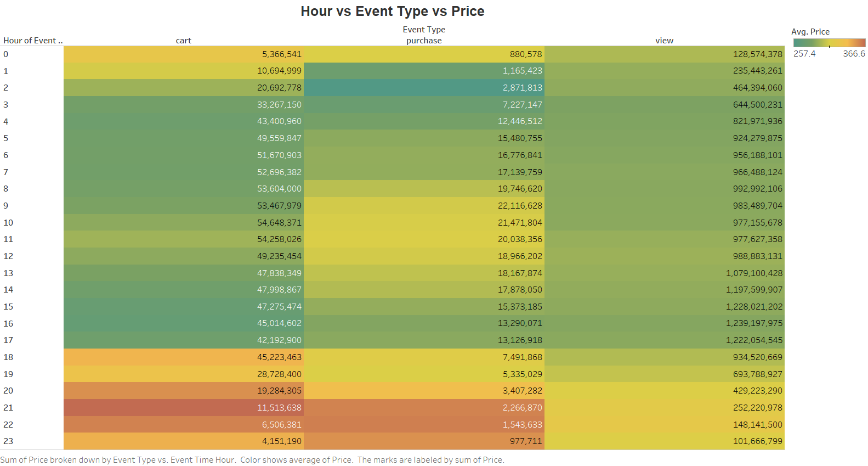
Task: Select view cell 464,394,060 in hour 2
Action: coord(665,88)
